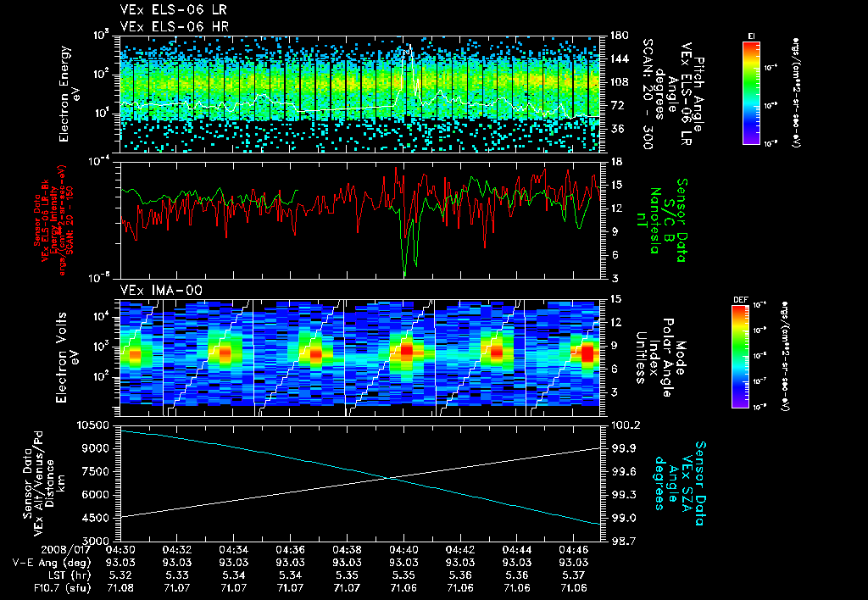Image resolution: width=868 pixels, height=600 pixels.
Task: Click the 4500 km altitude tick label
Action: click(x=95, y=518)
